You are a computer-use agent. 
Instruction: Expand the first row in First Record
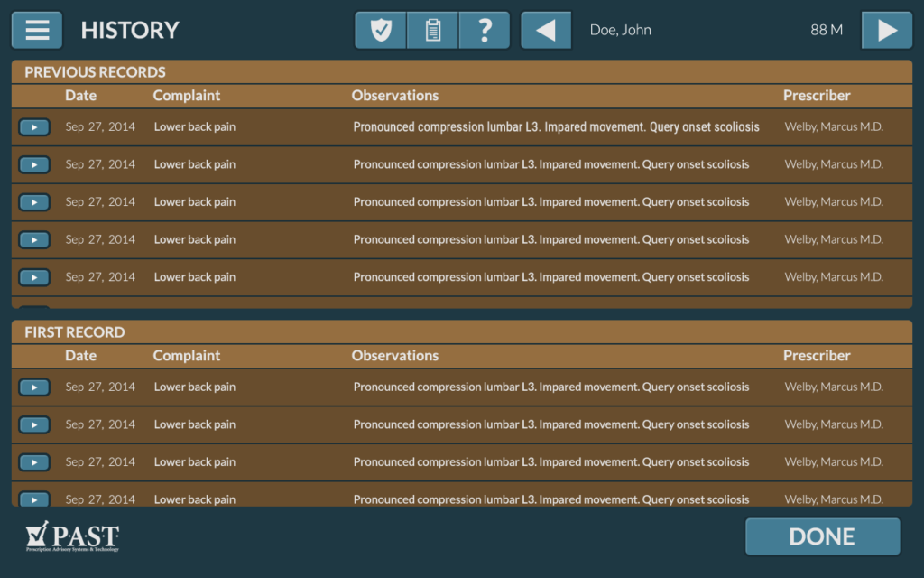tap(34, 387)
